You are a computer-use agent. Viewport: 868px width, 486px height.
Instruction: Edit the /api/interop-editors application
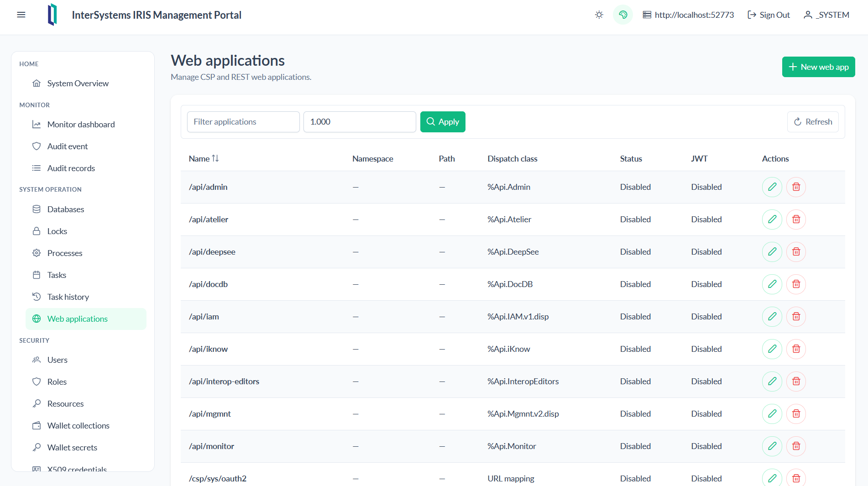coord(772,381)
